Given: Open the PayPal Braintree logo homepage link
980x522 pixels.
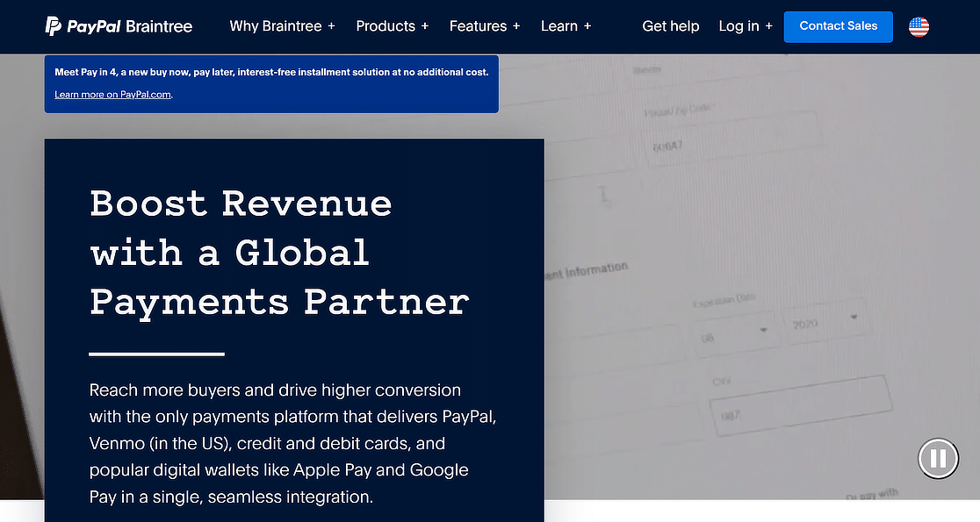Looking at the screenshot, I should tap(119, 26).
